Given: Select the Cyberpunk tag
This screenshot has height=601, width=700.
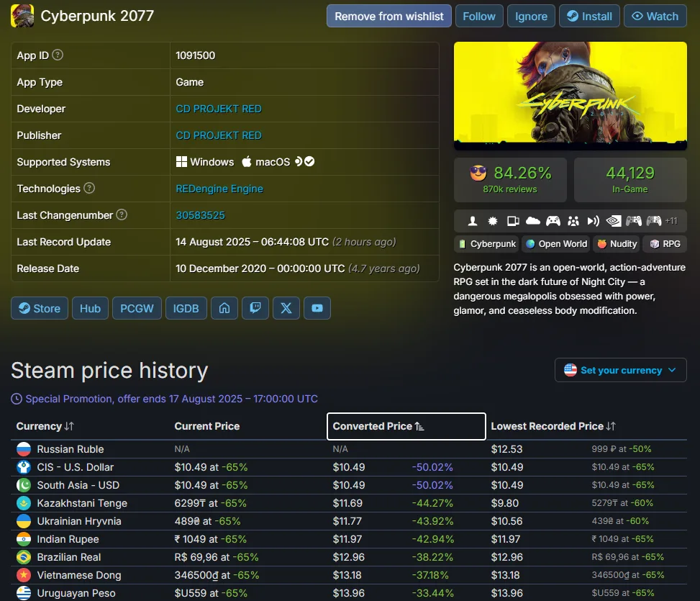Looking at the screenshot, I should [x=487, y=244].
